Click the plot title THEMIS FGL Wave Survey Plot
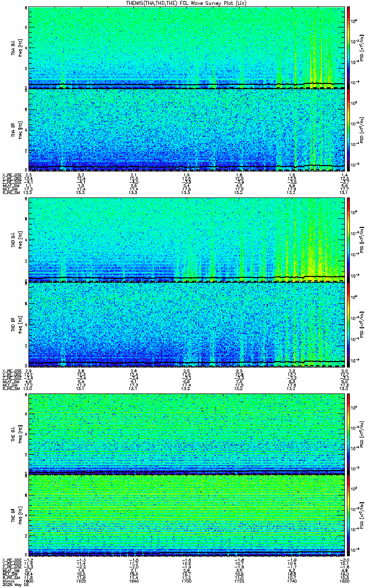 click(186, 3)
